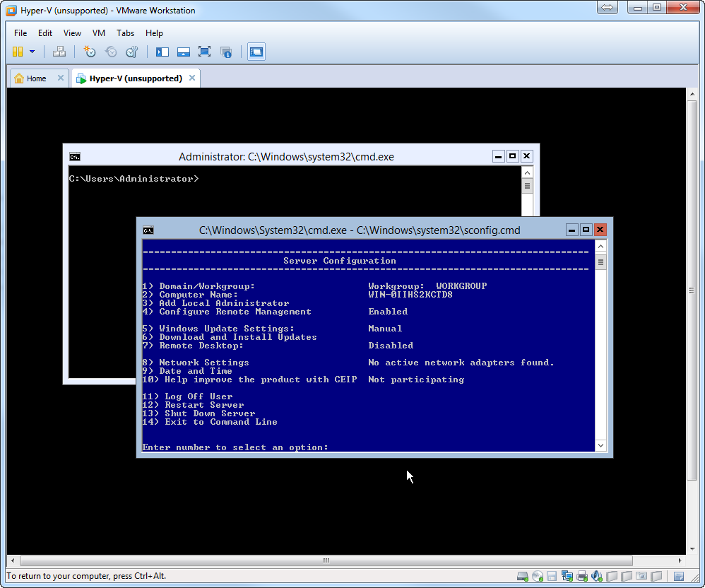This screenshot has height=588, width=705.
Task: Click the VMware horizontal scrollbar left arrow
Action: [13, 560]
